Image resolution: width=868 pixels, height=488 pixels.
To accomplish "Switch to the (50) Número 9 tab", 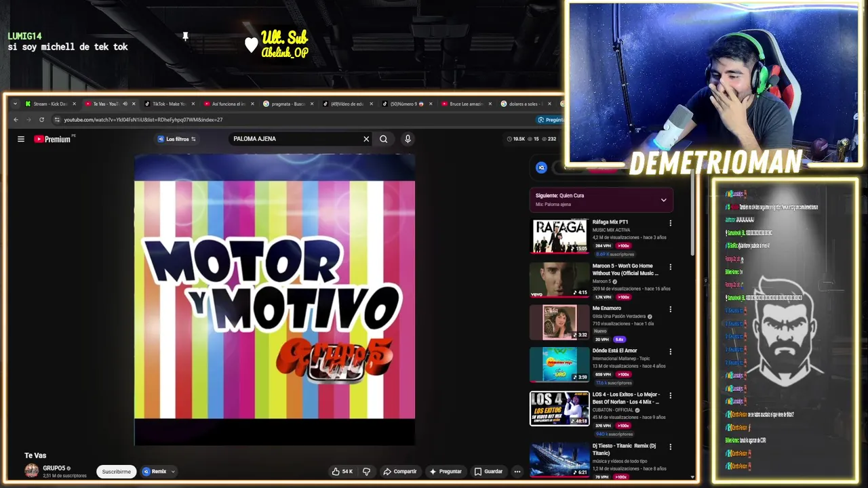I will coord(407,104).
